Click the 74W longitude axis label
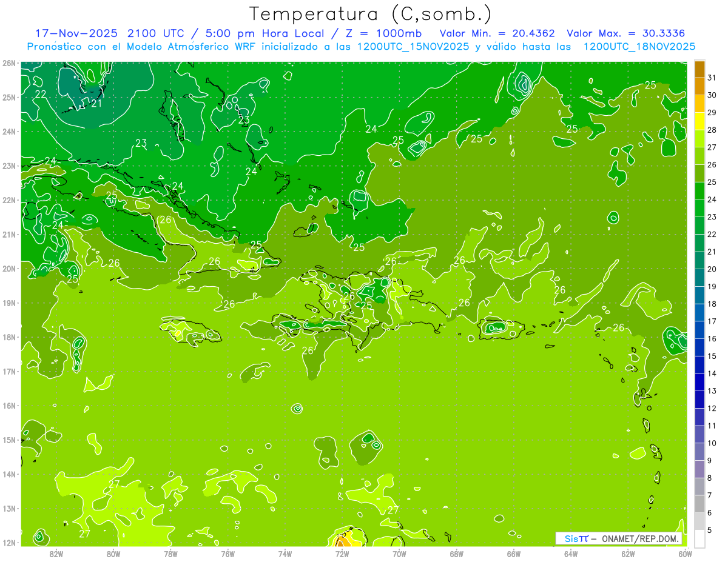The height and width of the screenshot is (562, 728). [285, 554]
